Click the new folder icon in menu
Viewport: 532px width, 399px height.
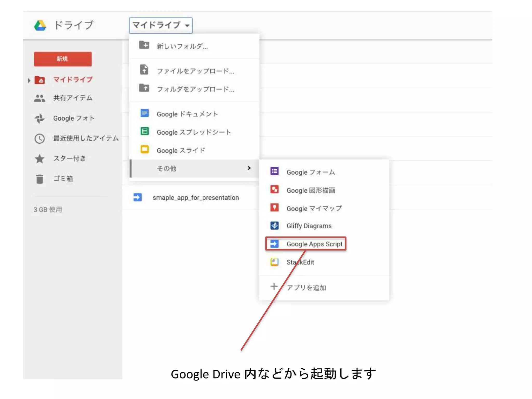[144, 45]
